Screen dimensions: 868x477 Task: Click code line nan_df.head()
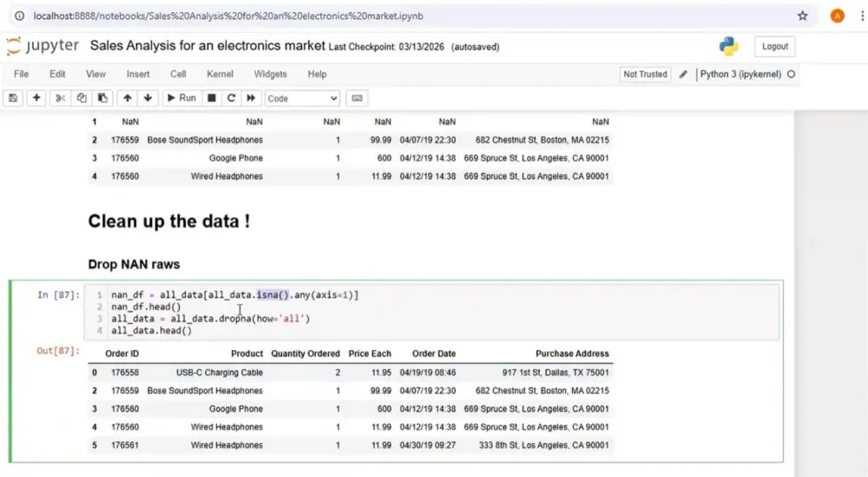146,307
